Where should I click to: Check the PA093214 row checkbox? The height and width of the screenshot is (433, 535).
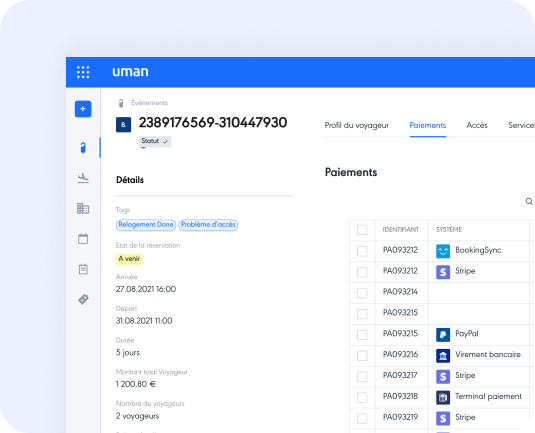pos(362,293)
